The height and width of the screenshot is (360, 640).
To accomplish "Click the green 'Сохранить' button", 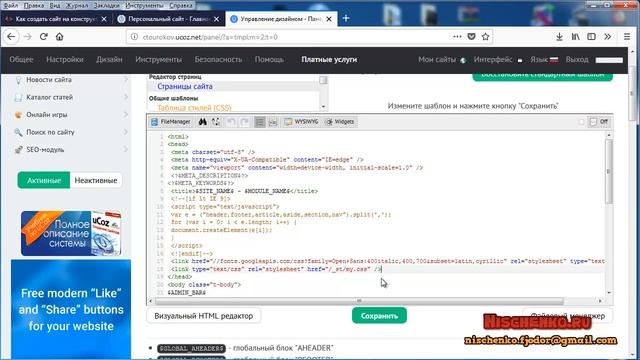I will [379, 316].
